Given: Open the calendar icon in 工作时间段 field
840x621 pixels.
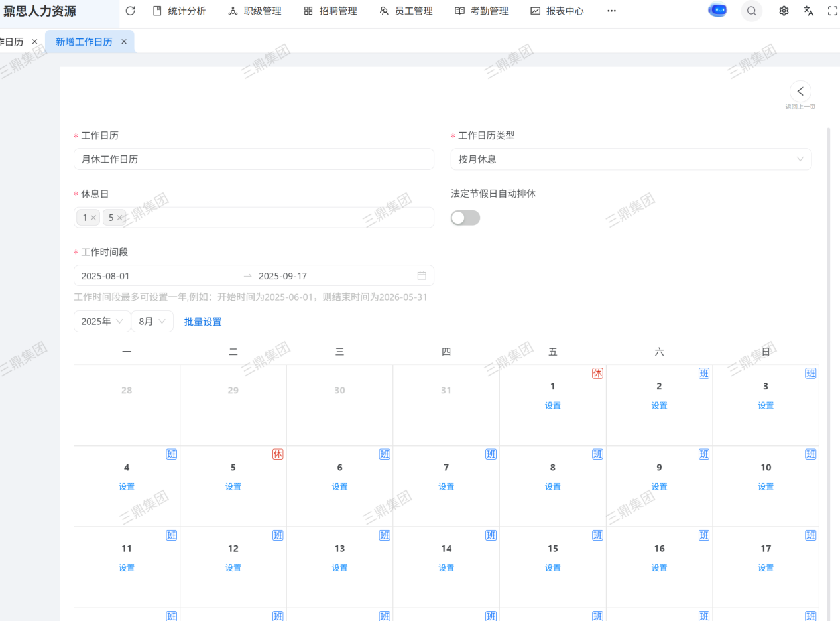Looking at the screenshot, I should tap(422, 276).
